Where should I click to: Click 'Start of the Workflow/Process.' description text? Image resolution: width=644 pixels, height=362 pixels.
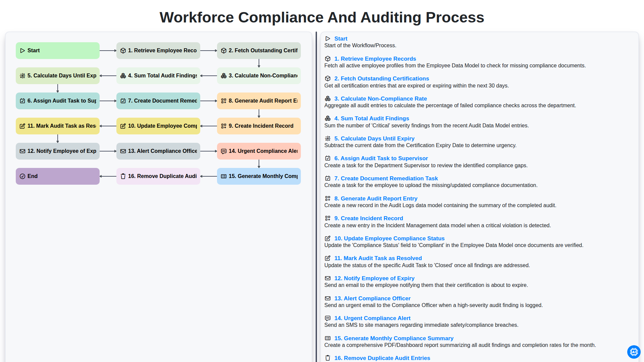(360, 45)
